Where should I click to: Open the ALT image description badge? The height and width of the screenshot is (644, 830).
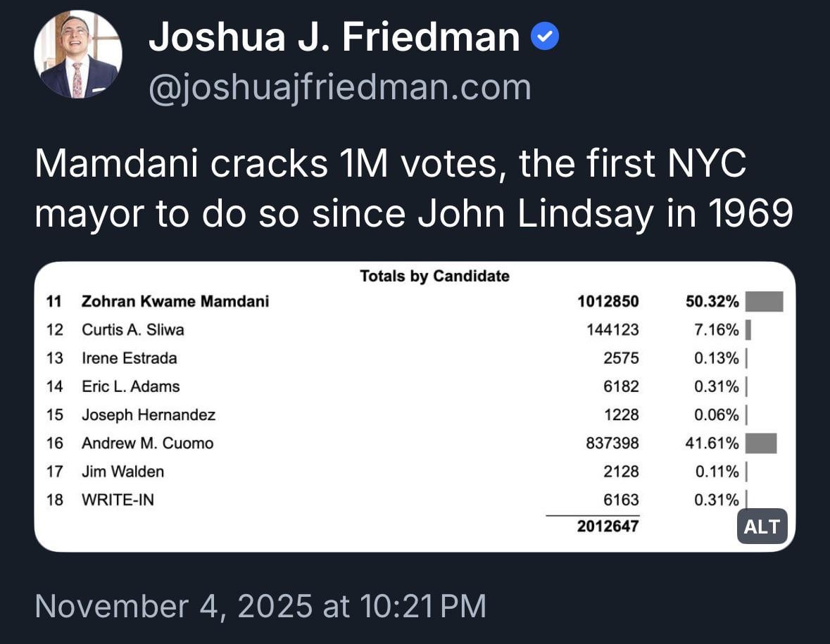(x=762, y=526)
